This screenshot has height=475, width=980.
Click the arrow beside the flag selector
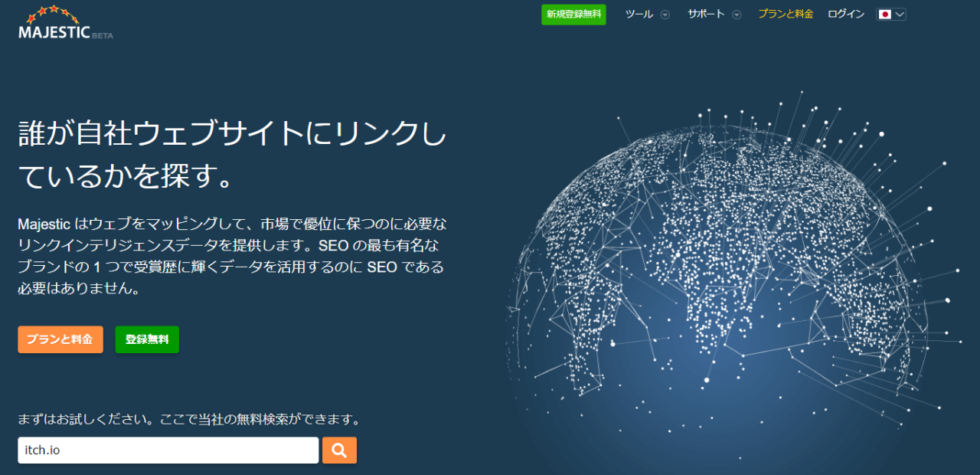tap(898, 14)
